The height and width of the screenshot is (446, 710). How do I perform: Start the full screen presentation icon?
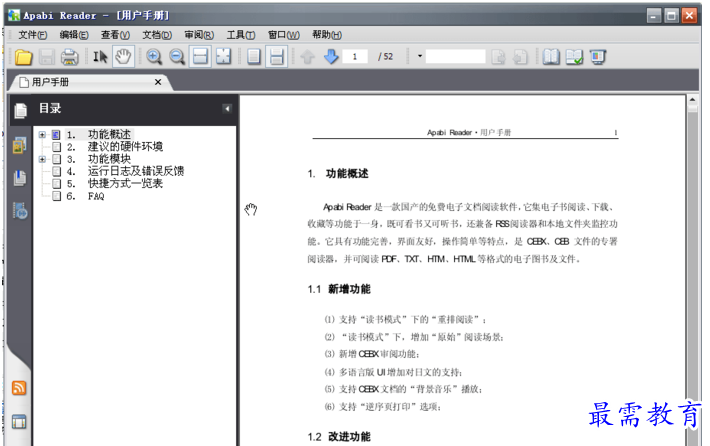tap(598, 57)
